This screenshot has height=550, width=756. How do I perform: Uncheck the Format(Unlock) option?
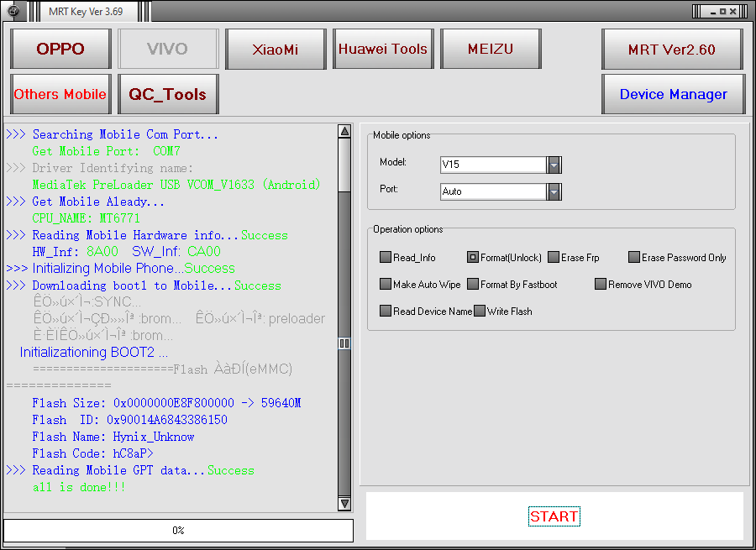[472, 258]
